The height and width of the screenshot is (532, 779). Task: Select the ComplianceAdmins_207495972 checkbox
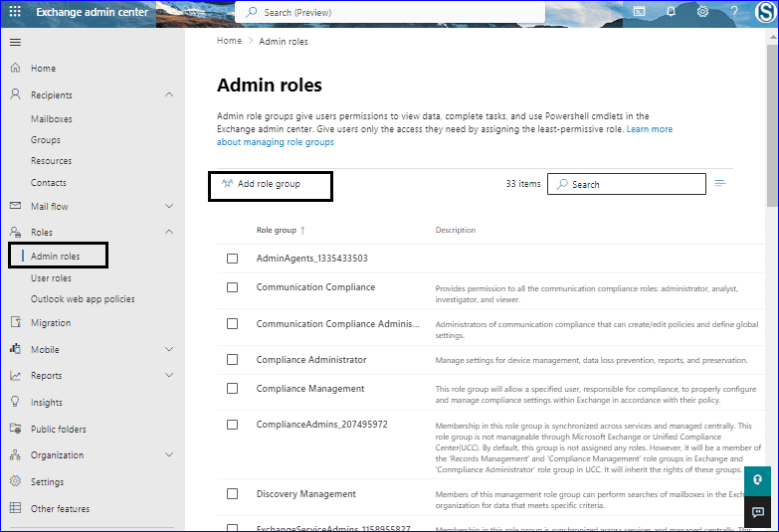(x=232, y=425)
